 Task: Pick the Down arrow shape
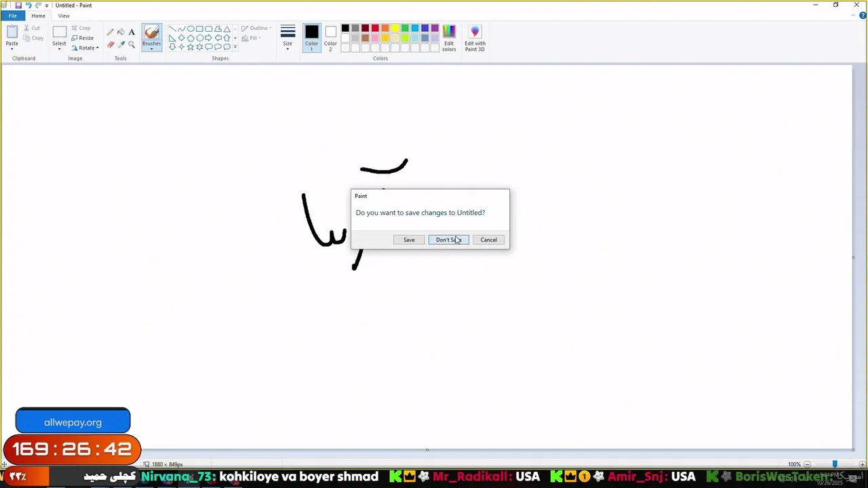point(172,47)
